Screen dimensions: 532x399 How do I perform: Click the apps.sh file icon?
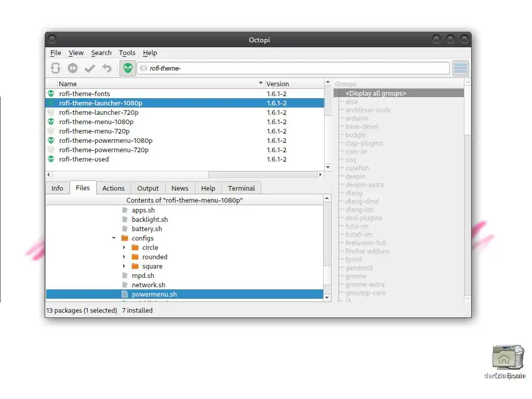[125, 210]
